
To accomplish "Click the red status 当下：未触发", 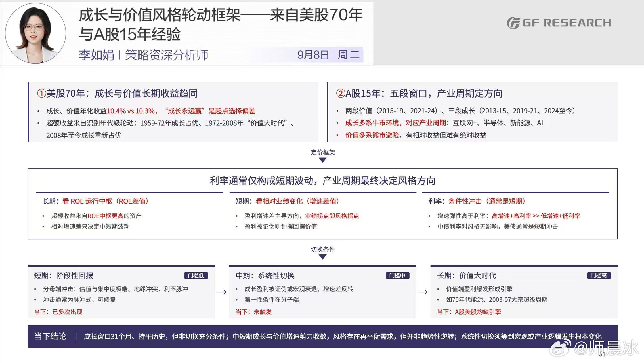I will pyautogui.click(x=253, y=312).
